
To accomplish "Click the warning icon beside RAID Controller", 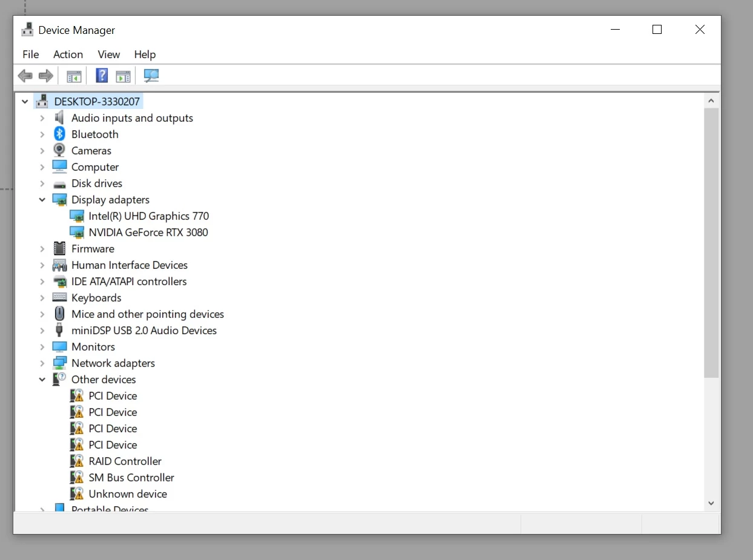I will coord(77,461).
